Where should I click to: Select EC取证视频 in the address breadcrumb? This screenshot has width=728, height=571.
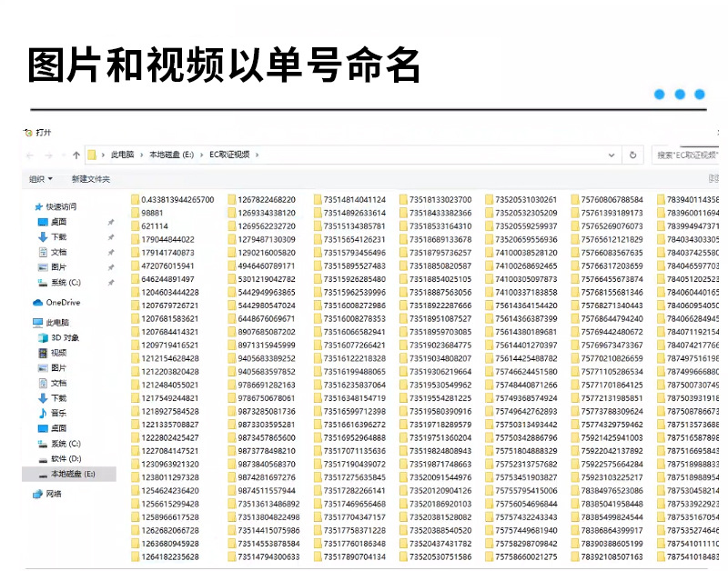coord(229,155)
